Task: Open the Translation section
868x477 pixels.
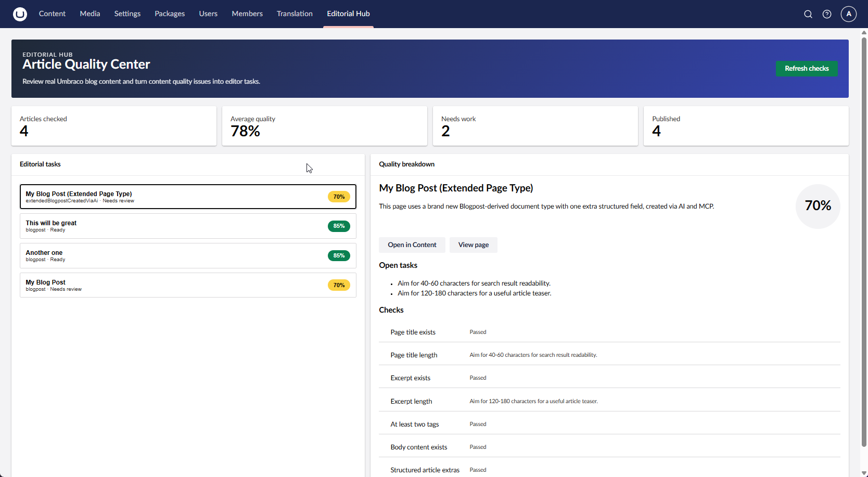Action: pos(295,14)
